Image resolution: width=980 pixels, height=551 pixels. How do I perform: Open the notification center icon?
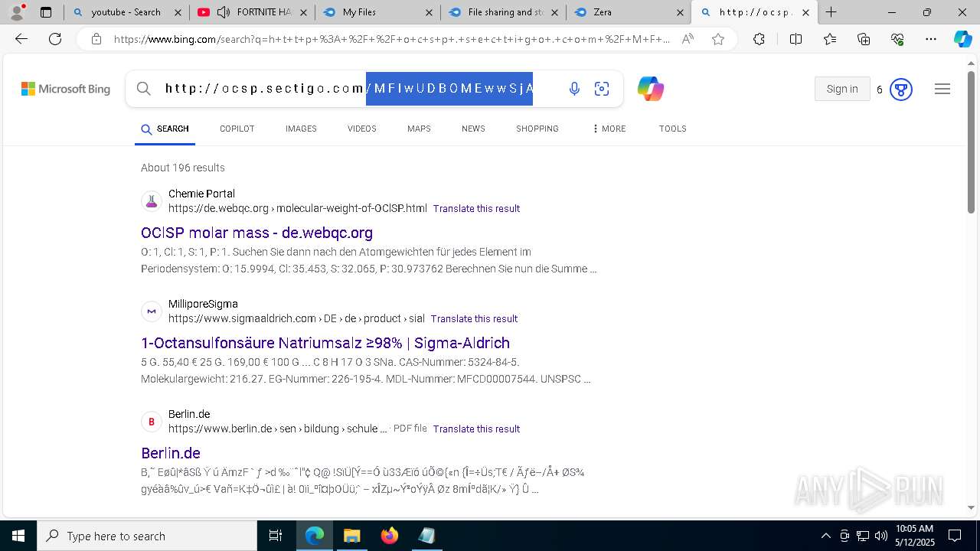tap(955, 536)
